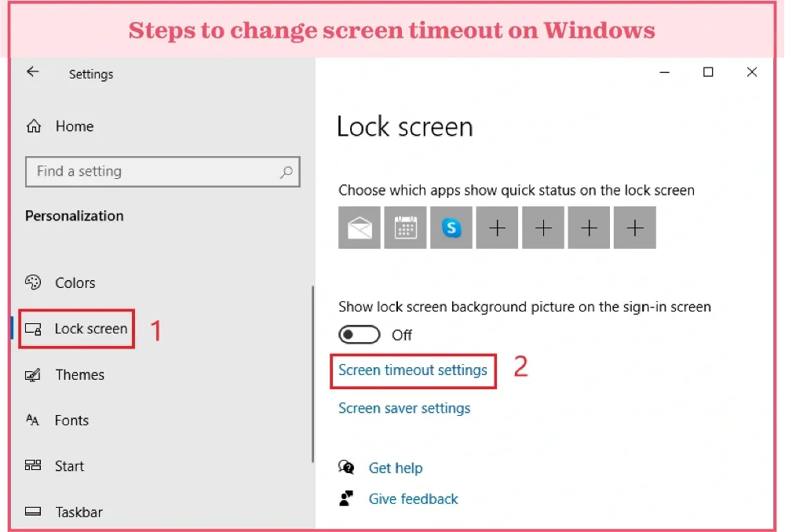This screenshot has width=785, height=532.
Task: Click the Get help chat icon
Action: pyautogui.click(x=346, y=468)
